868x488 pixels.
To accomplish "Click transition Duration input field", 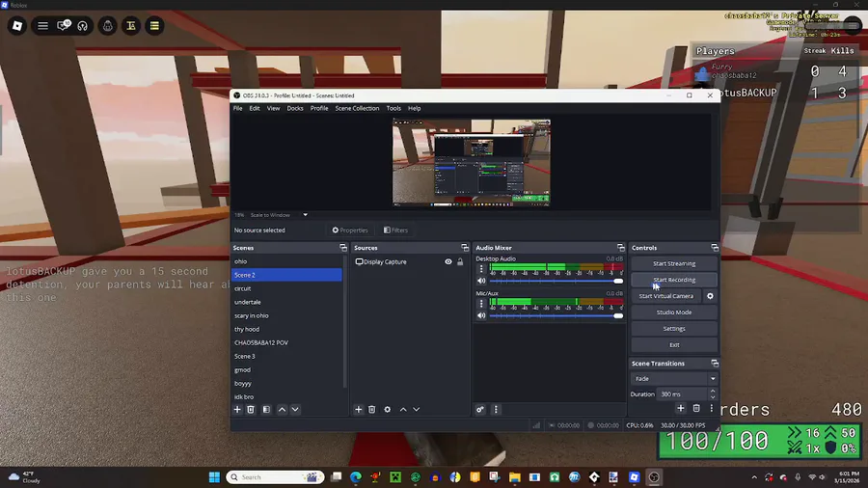I will [x=681, y=393].
